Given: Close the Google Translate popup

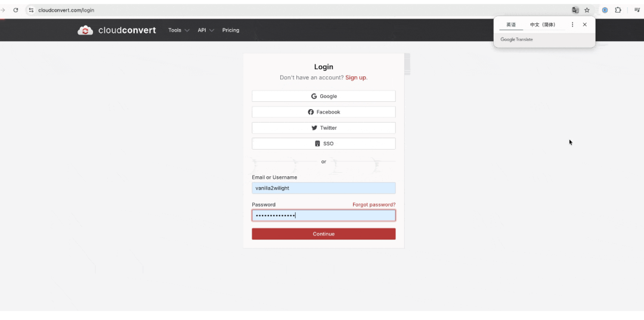Looking at the screenshot, I should point(585,24).
